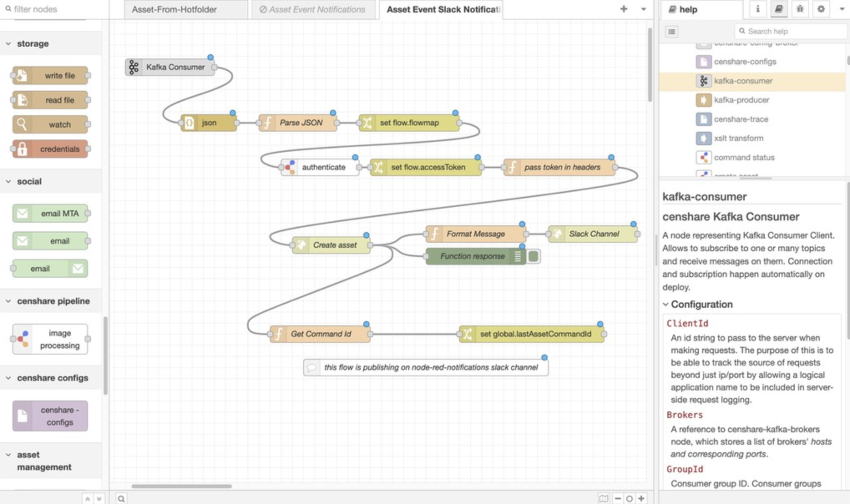Pick the email MTA palette node
Viewport: 850px width, 504px height.
pos(50,213)
